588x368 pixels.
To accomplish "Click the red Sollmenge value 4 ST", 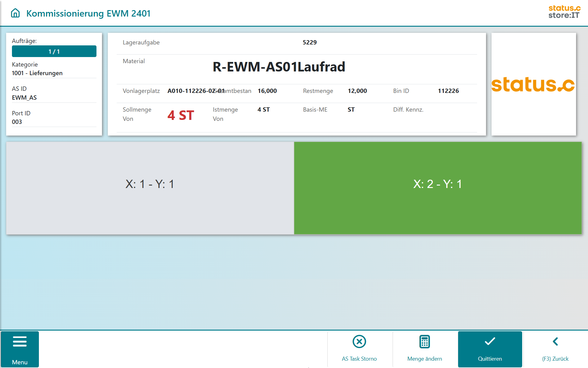I will coord(181,115).
